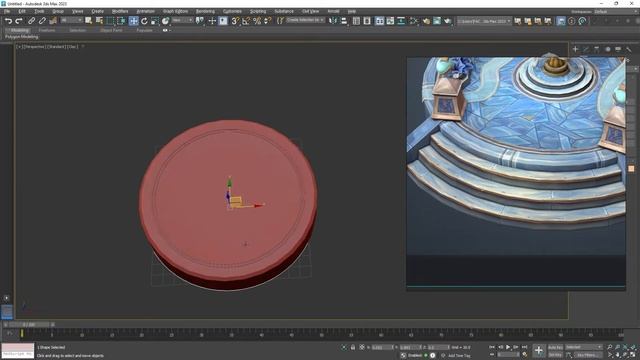Toggle the Window/Crossing selection mode
Screen dimensions: 640x360
coord(121,21)
